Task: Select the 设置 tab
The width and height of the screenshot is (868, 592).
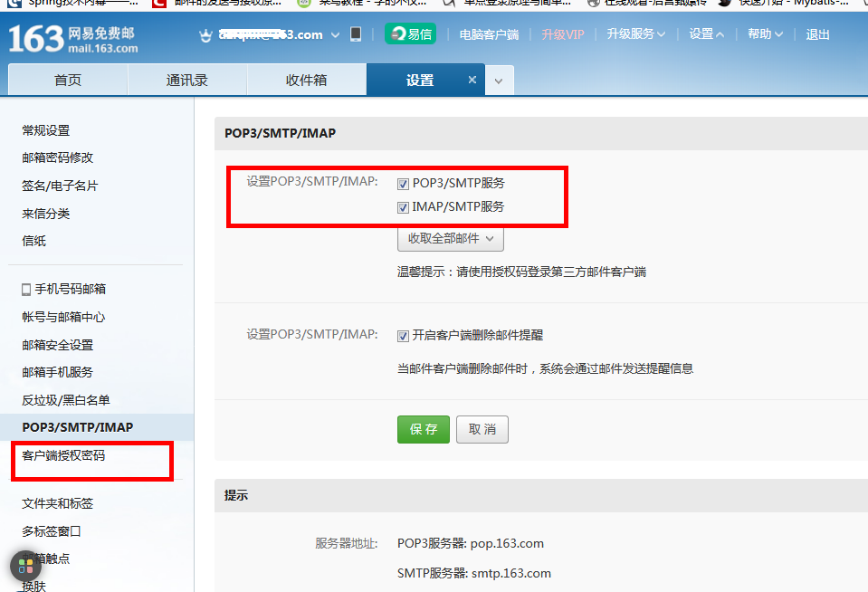Action: click(x=420, y=80)
